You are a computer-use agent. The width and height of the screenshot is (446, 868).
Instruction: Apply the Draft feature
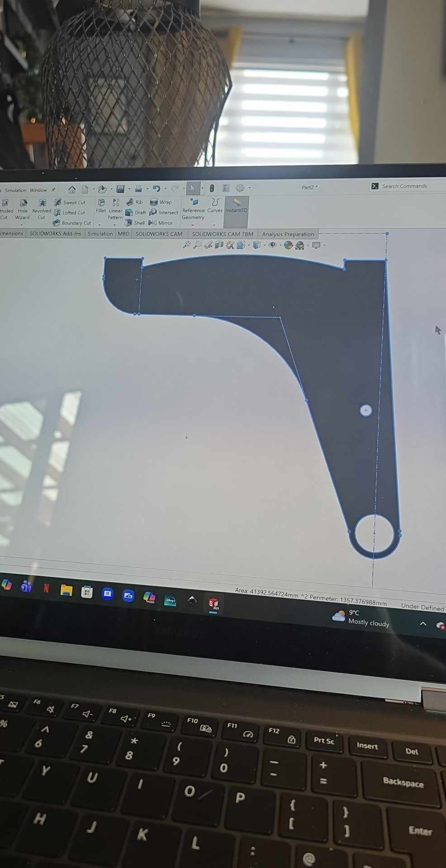(x=135, y=212)
